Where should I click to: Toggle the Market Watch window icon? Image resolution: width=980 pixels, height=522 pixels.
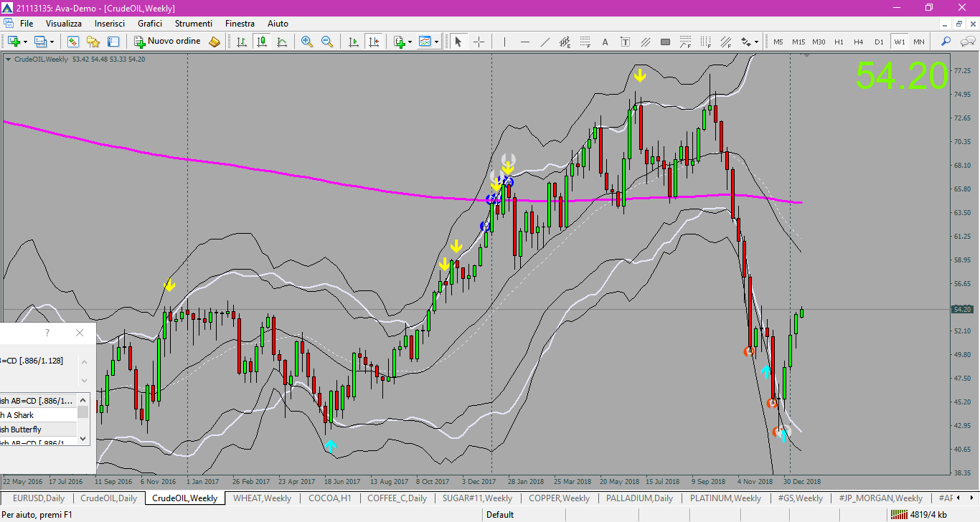point(73,42)
